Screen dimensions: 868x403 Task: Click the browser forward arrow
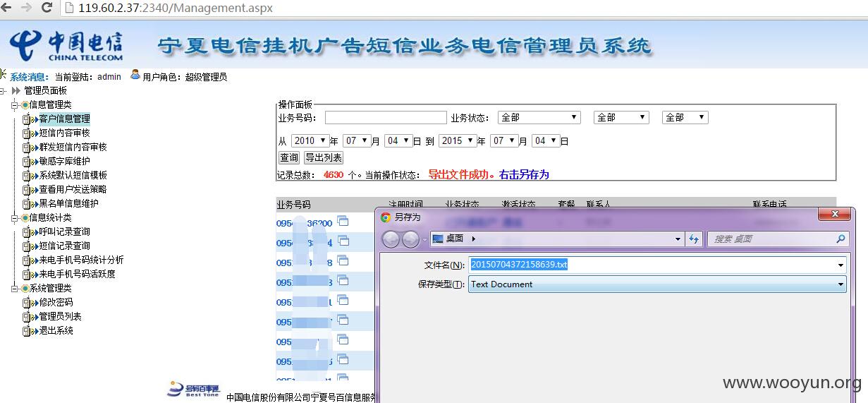tap(26, 8)
